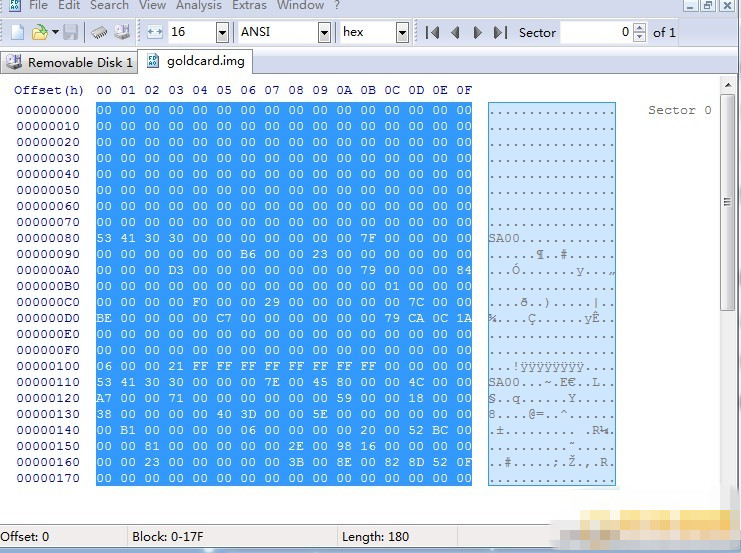This screenshot has height=553, width=741.
Task: Decrease sector number with down stepper
Action: pyautogui.click(x=639, y=37)
